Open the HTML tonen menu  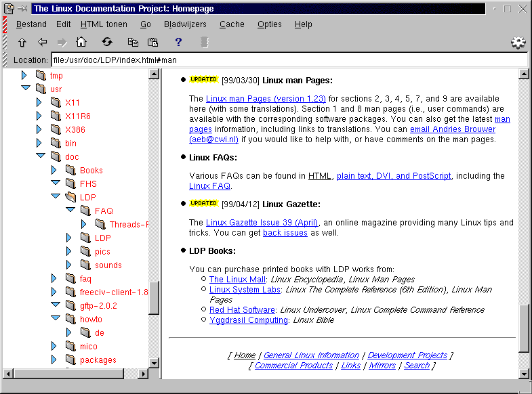[104, 24]
